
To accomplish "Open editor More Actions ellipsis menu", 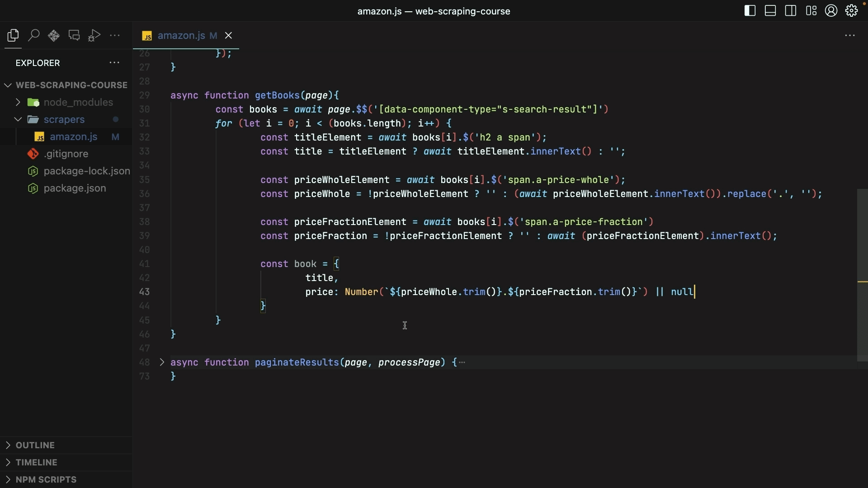I will tap(850, 35).
